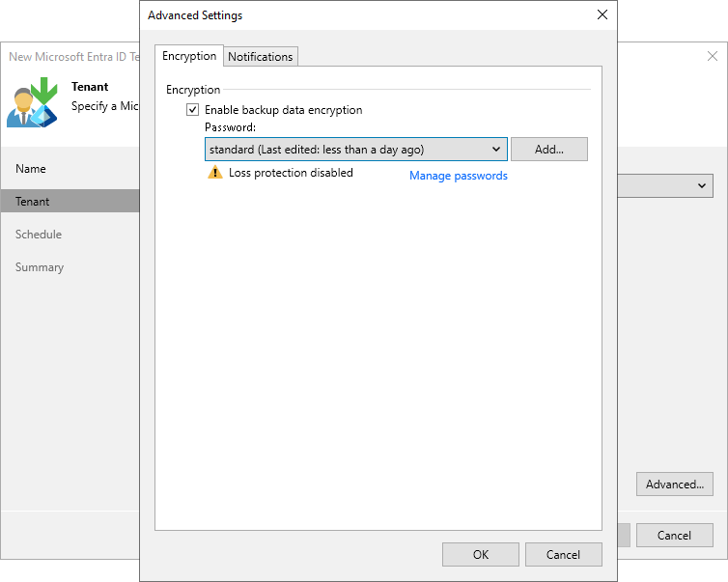Go to the Schedule wizard step

pos(39,235)
